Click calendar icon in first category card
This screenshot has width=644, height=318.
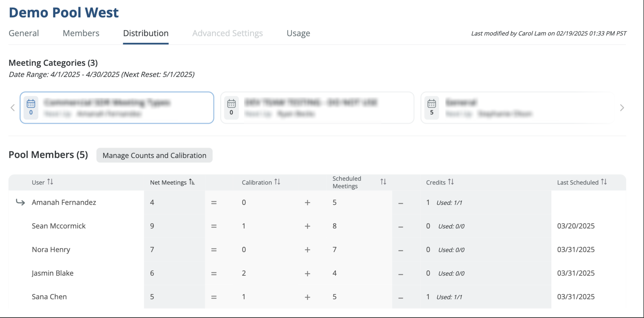31,104
